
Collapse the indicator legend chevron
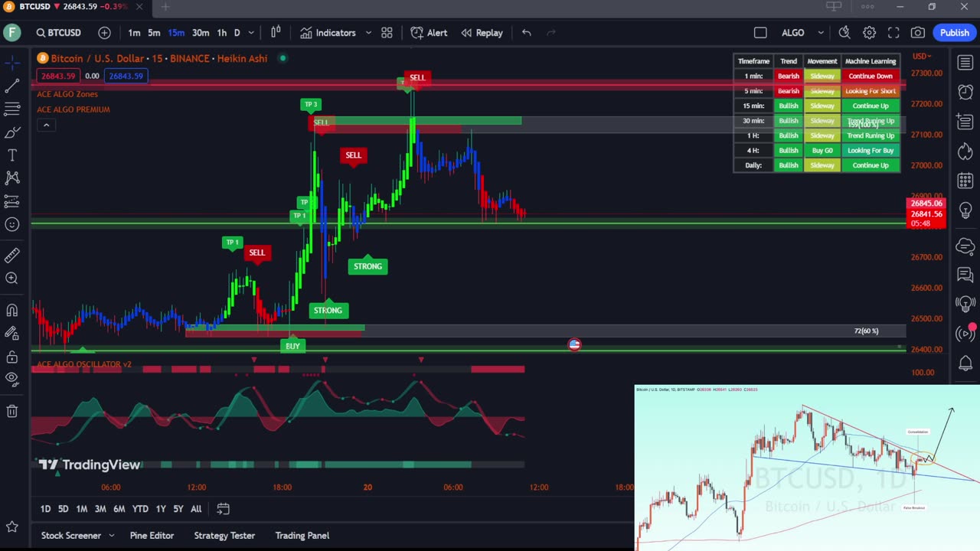pyautogui.click(x=46, y=125)
